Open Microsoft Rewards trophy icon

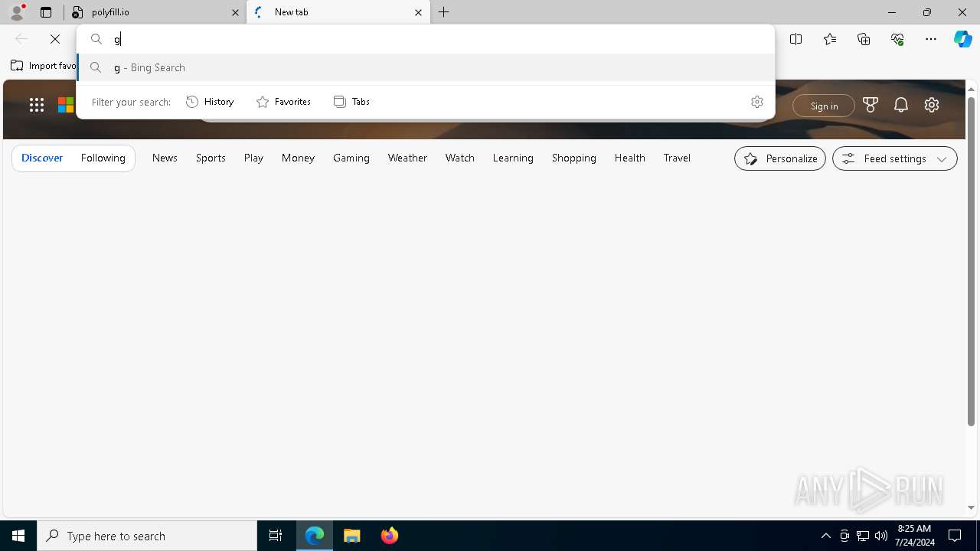pos(870,105)
